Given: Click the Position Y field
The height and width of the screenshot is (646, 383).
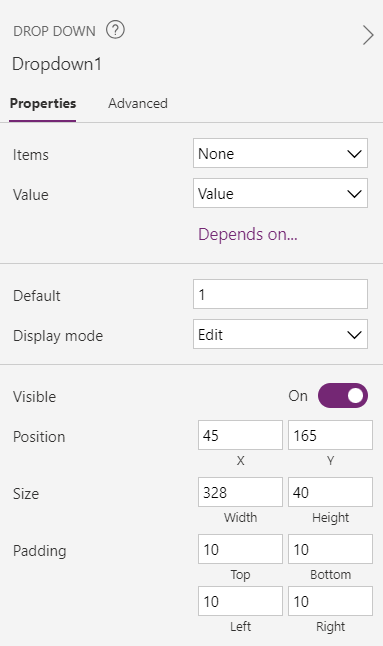Looking at the screenshot, I should tap(330, 435).
